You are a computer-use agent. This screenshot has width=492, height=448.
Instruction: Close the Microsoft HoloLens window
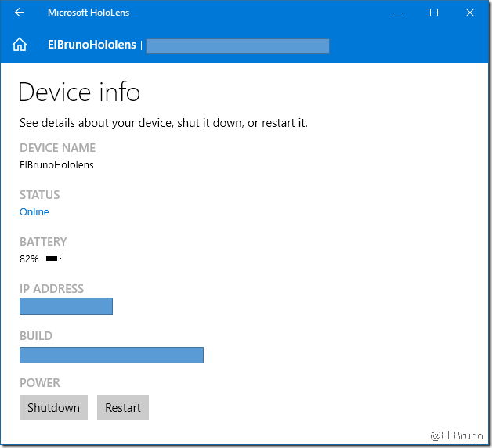point(469,13)
